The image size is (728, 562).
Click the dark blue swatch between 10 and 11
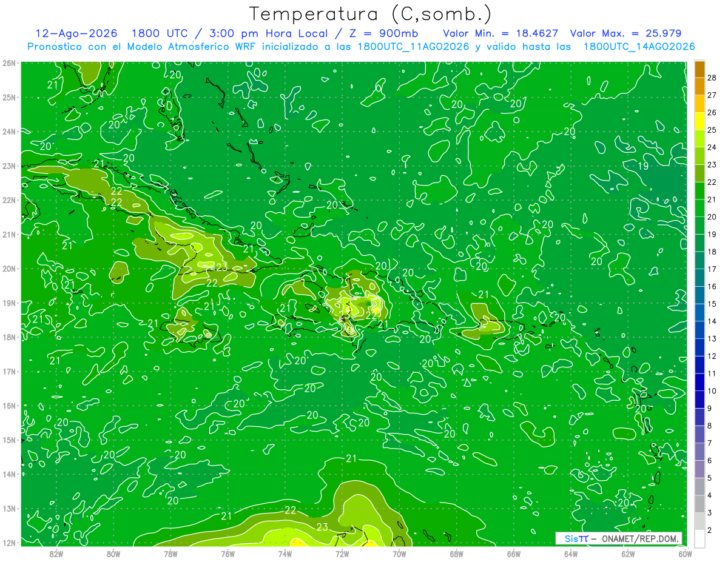[x=699, y=383]
